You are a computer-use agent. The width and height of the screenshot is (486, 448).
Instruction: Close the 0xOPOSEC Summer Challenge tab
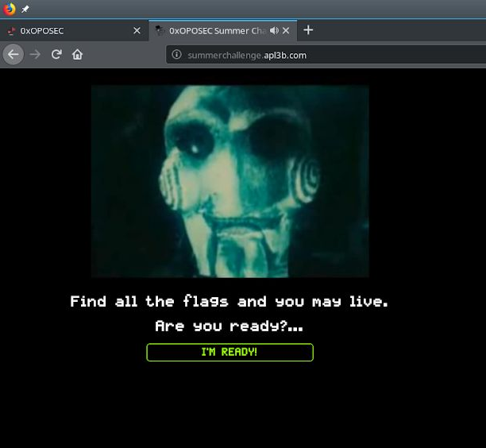pos(286,31)
